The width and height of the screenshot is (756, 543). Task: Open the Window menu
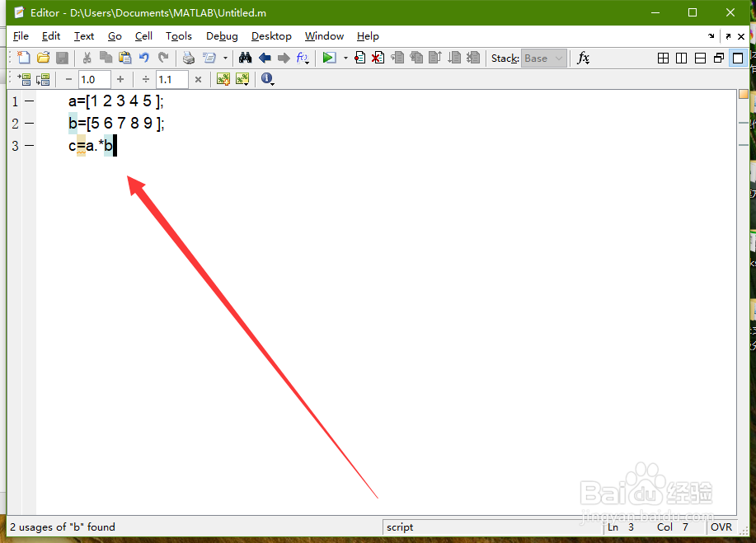(324, 36)
